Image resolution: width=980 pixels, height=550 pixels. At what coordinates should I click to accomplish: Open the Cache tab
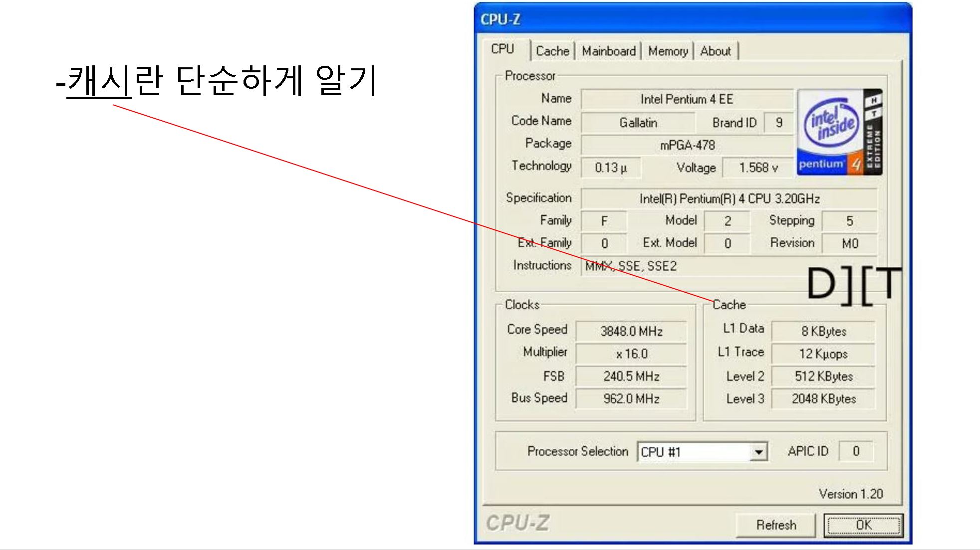pos(552,51)
